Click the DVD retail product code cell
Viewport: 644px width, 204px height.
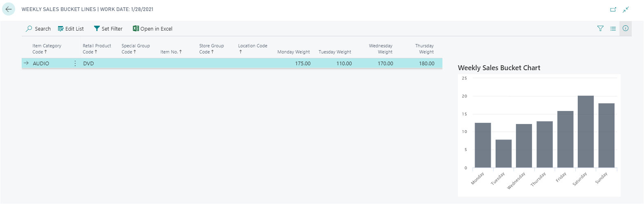[89, 64]
